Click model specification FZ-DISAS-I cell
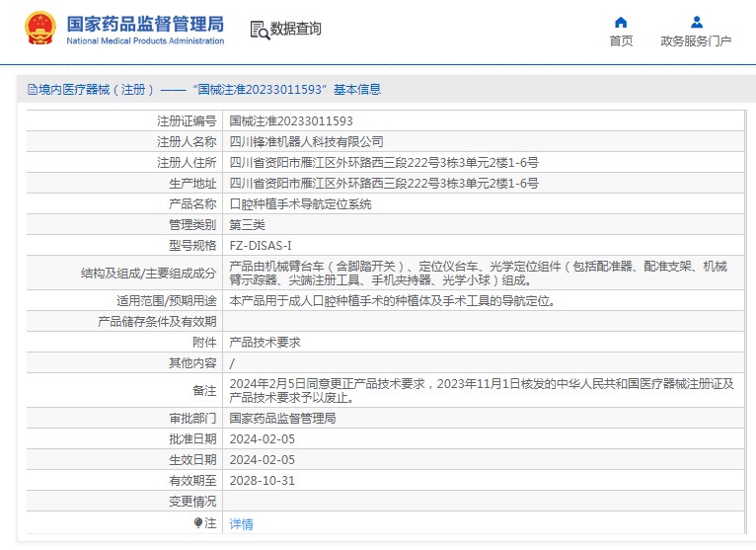Screen dimensions: 756x550 [x=261, y=246]
